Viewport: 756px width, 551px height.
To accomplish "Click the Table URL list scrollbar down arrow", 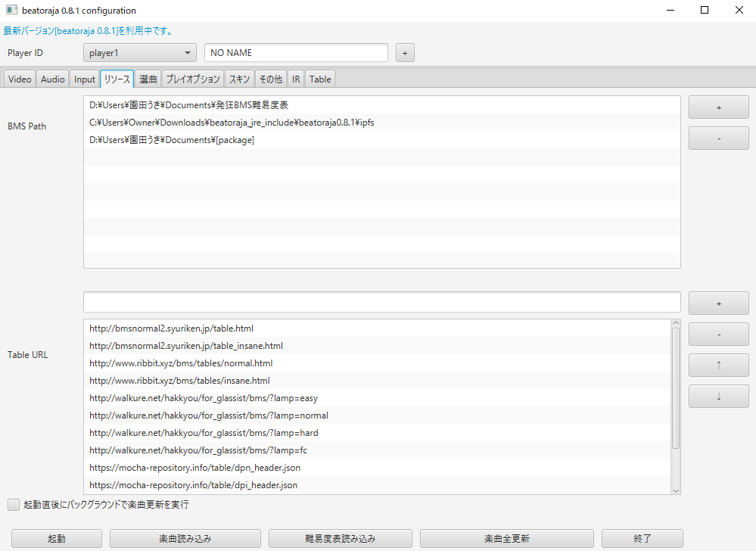I will point(676,490).
